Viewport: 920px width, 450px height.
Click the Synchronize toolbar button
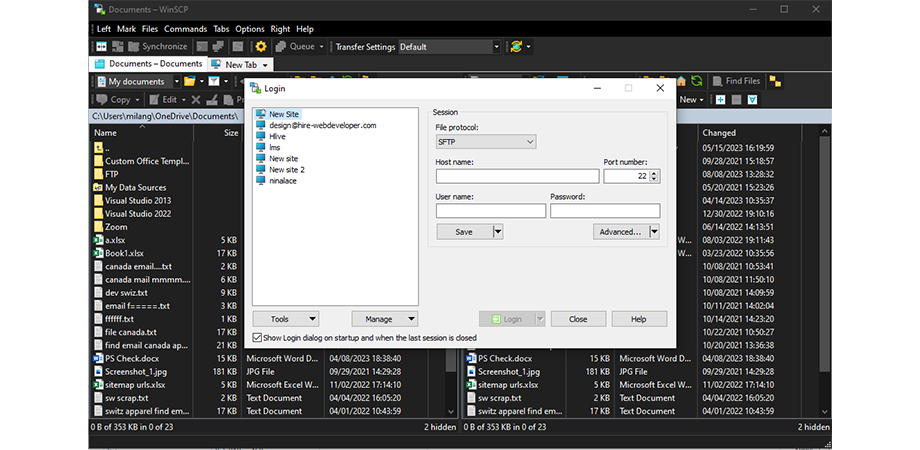click(x=158, y=46)
